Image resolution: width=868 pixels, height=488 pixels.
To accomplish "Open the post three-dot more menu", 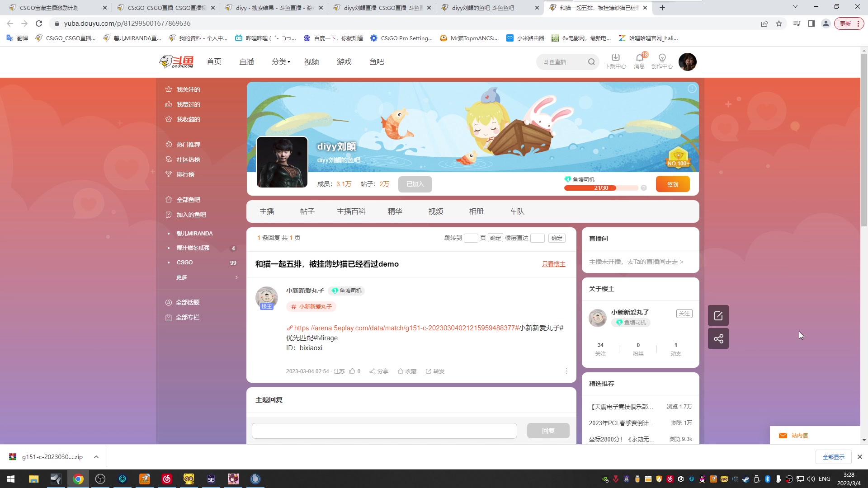I will 566,371.
